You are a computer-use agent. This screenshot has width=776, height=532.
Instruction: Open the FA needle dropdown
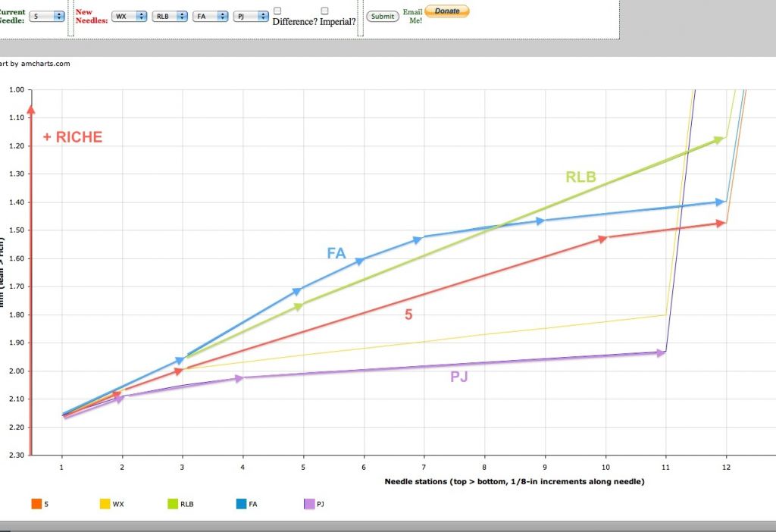[210, 17]
